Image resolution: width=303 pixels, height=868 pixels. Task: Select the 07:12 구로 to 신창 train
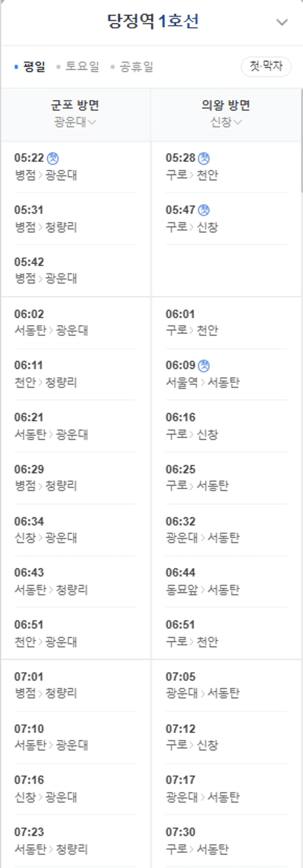[x=226, y=737]
